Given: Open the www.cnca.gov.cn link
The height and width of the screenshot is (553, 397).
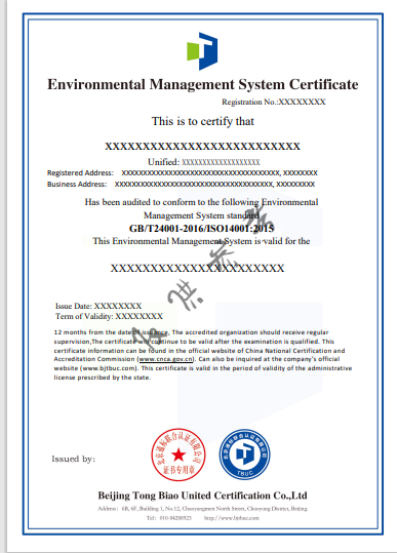Looking at the screenshot, I should 166,359.
